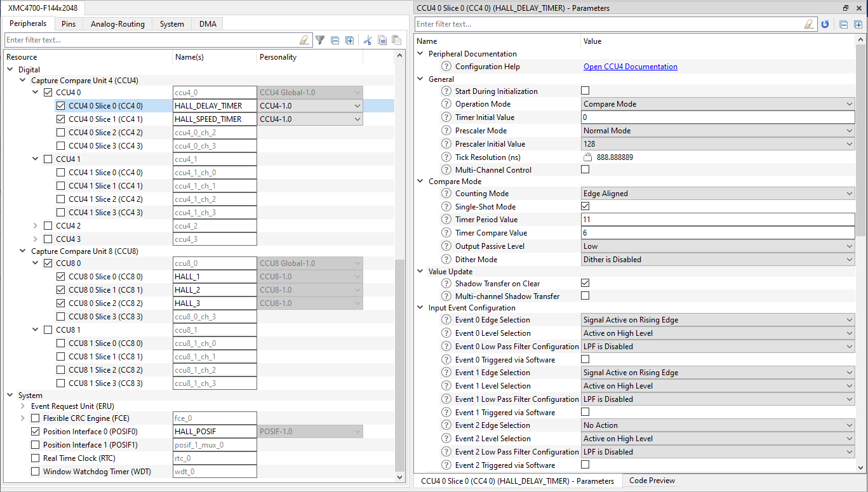The width and height of the screenshot is (868, 492).
Task: Open personality dropdown for HALL_DELAY_TIMER row
Action: pos(310,106)
